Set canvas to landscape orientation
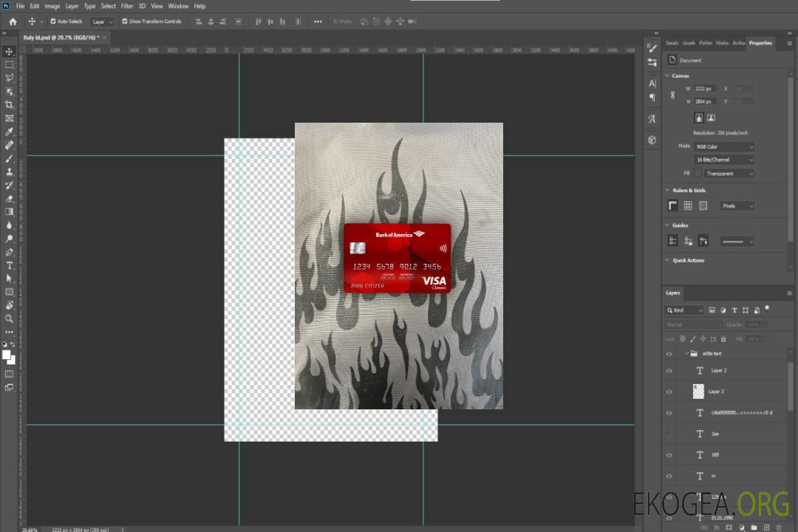The height and width of the screenshot is (532, 798). [x=711, y=117]
